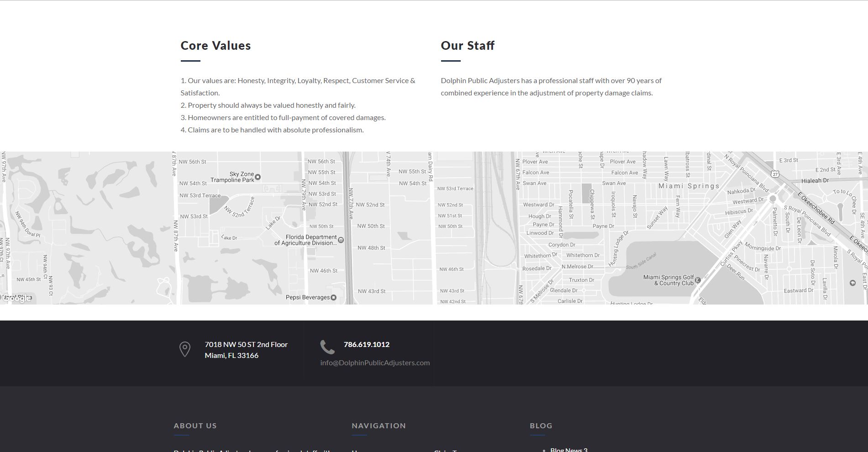
Task: Click the Core Values heading
Action: [x=216, y=46]
